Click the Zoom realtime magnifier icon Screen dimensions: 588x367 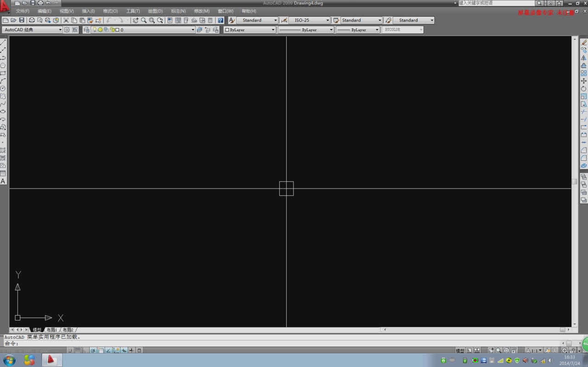(144, 20)
